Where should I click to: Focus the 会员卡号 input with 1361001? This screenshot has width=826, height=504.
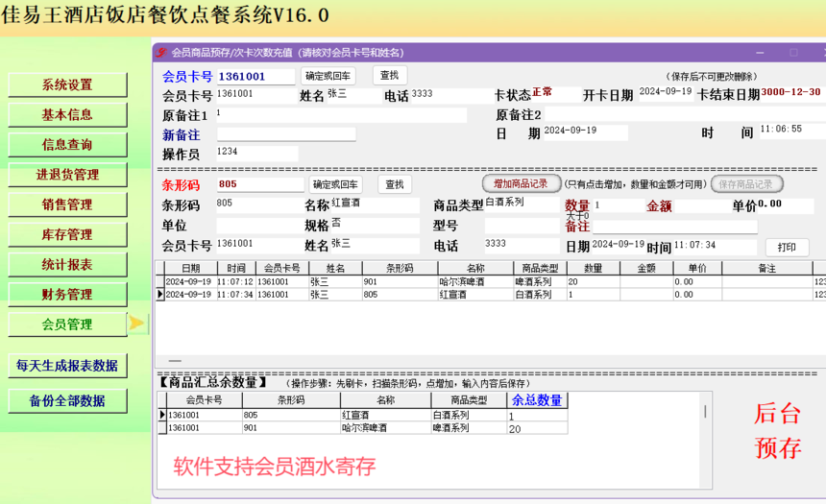click(x=255, y=77)
